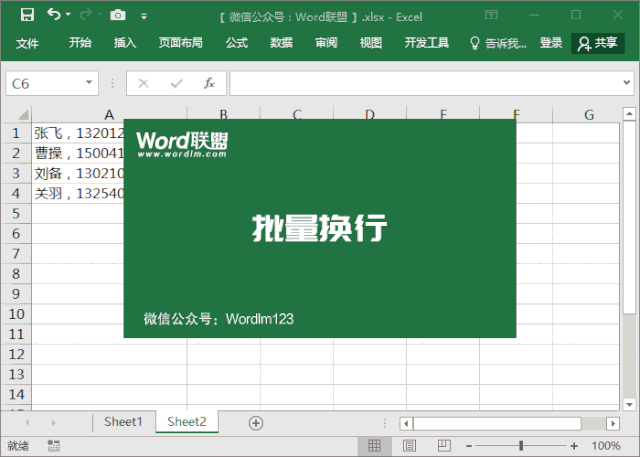Open the 审阅 ribbon tab
Screen dimensions: 640x457
(326, 42)
